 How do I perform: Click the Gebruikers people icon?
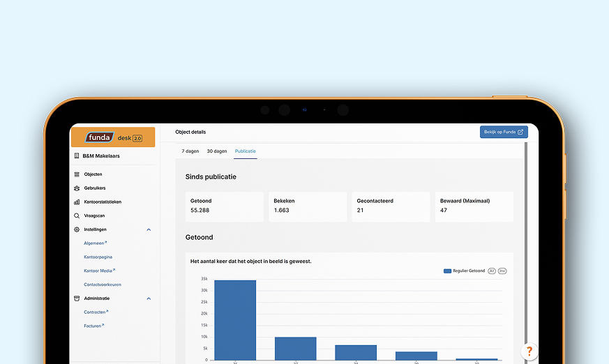pyautogui.click(x=77, y=188)
